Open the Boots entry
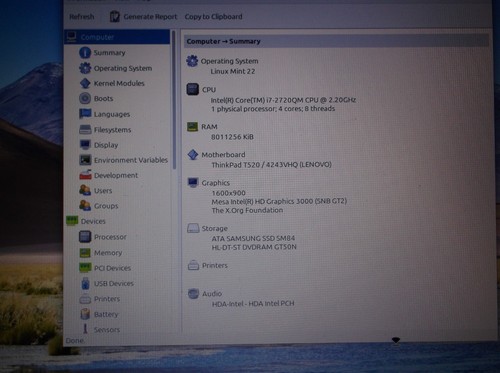Viewport: 500px width, 373px height. [x=103, y=99]
